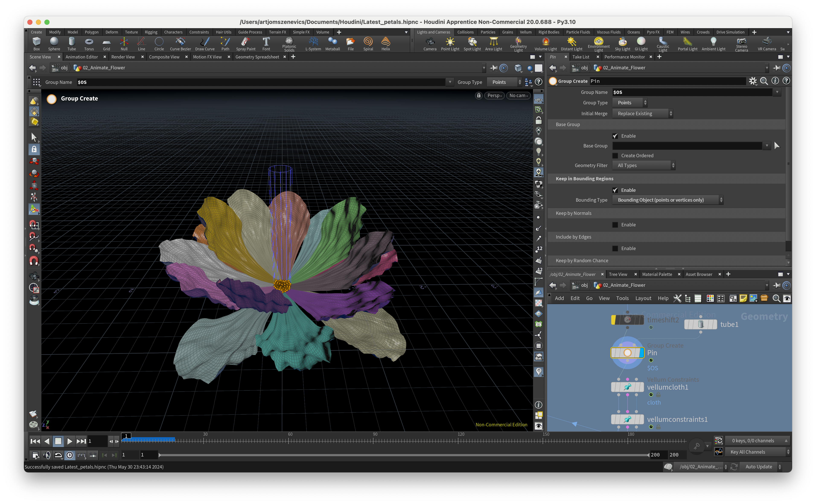Open the Bounding Type dropdown
Image resolution: width=816 pixels, height=504 pixels.
667,200
